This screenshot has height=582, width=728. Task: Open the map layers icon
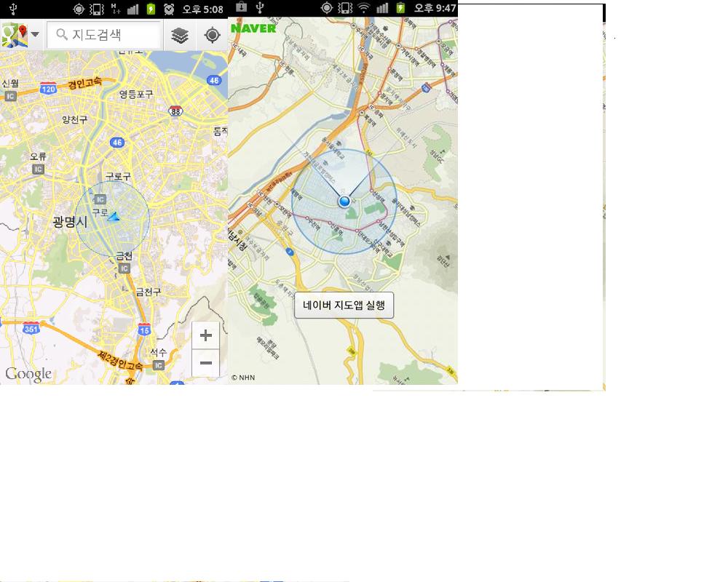pos(180,35)
